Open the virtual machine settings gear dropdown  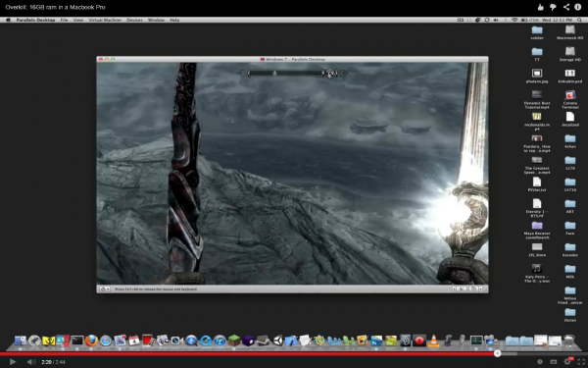coord(105,289)
